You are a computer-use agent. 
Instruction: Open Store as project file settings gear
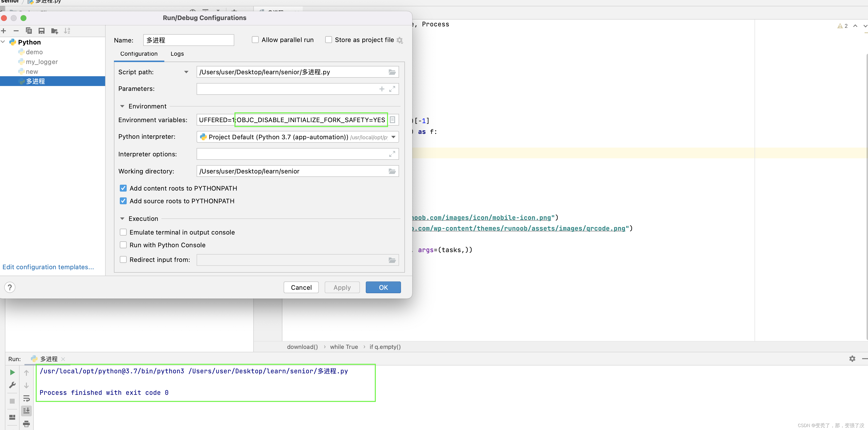pos(400,40)
